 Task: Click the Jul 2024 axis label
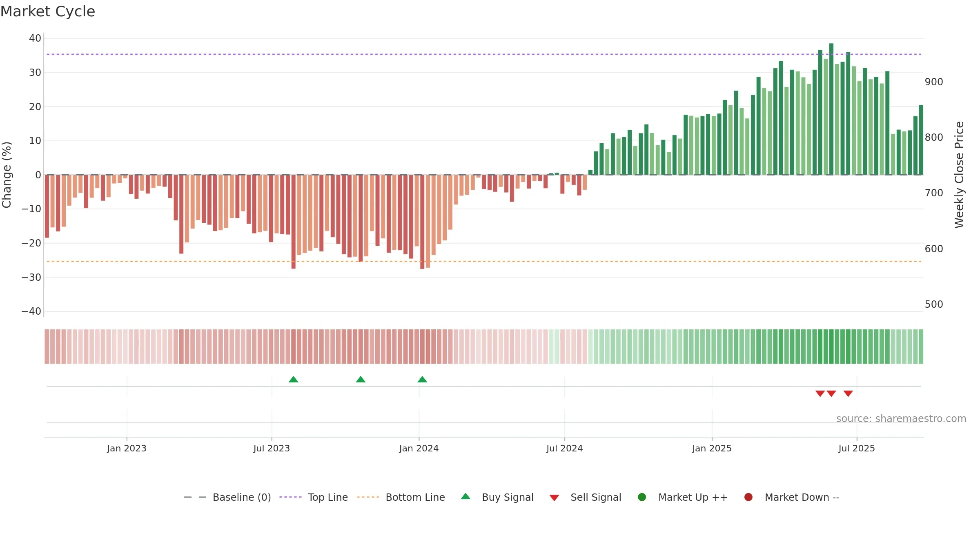(x=565, y=448)
